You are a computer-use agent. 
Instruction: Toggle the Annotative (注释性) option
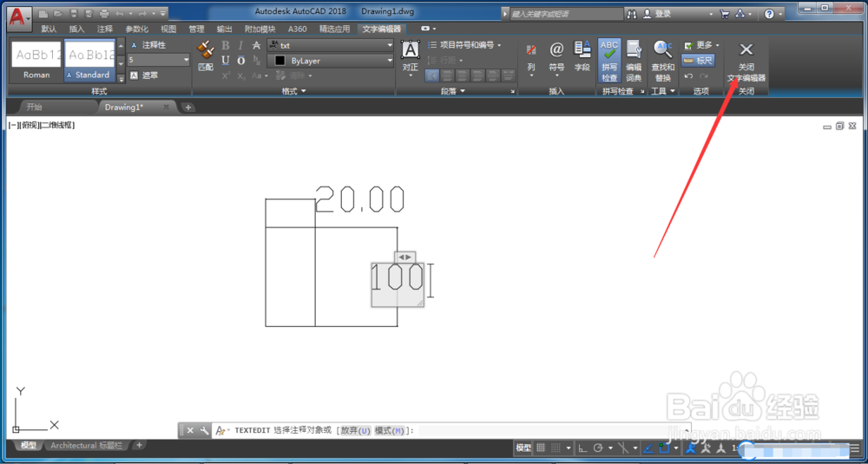point(148,45)
